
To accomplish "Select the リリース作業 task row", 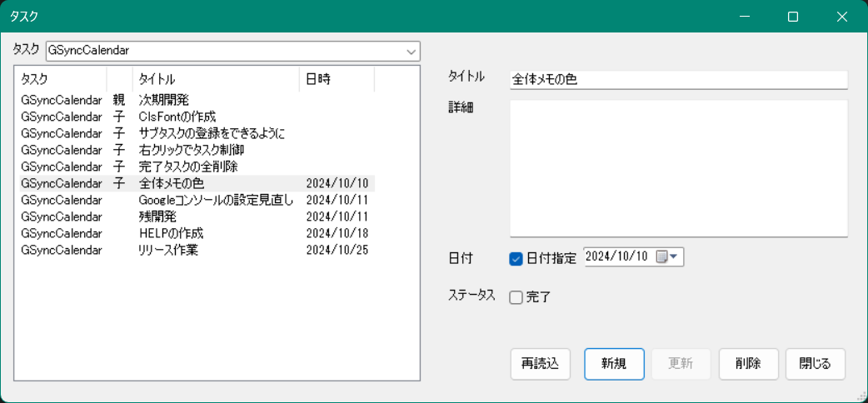I will click(168, 250).
